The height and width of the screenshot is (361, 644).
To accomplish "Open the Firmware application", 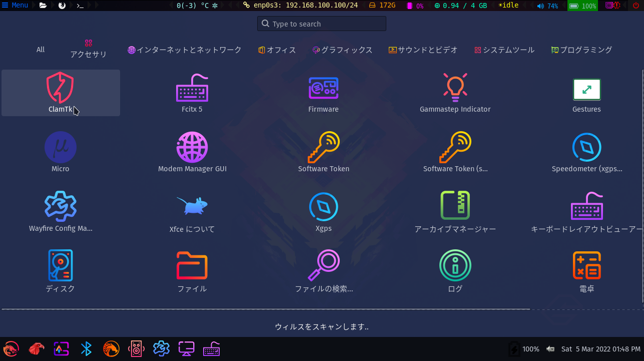I will coord(323,93).
